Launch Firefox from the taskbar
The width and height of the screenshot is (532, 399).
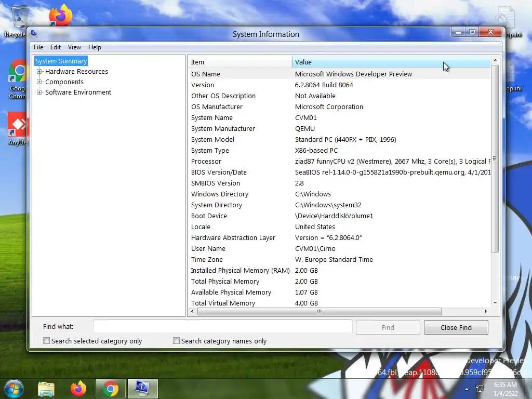[x=78, y=389]
